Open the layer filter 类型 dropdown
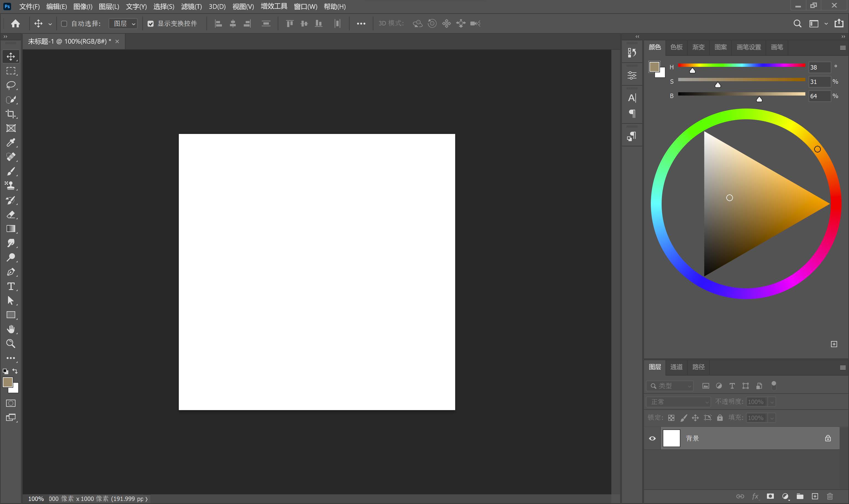This screenshot has height=504, width=849. pyautogui.click(x=670, y=386)
